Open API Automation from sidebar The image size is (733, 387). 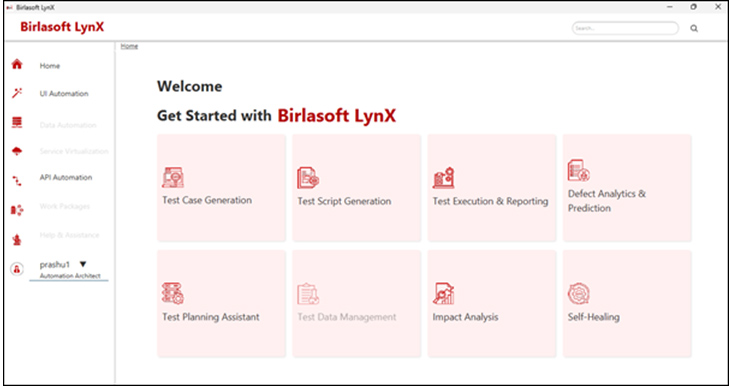coord(66,178)
